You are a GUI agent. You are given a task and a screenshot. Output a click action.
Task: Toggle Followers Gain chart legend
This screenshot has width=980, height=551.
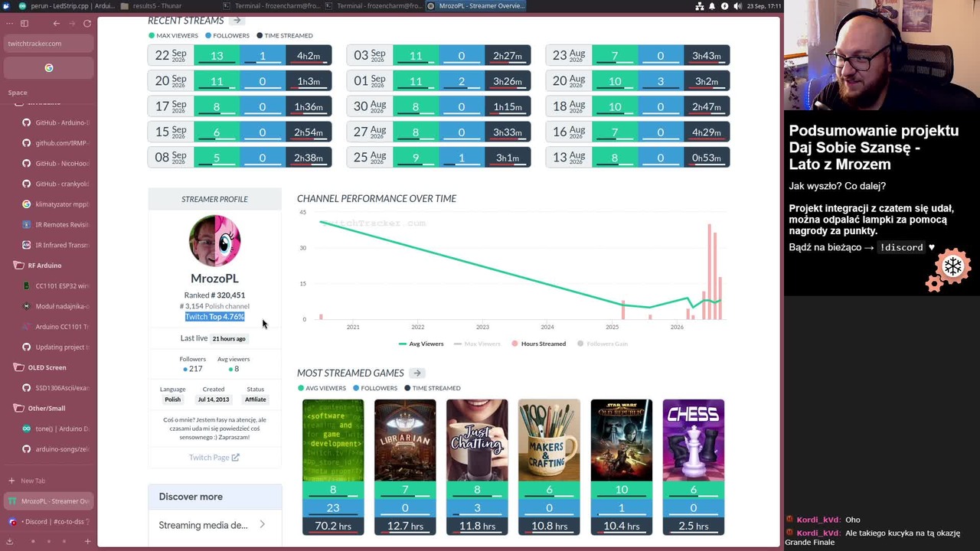[x=603, y=344]
